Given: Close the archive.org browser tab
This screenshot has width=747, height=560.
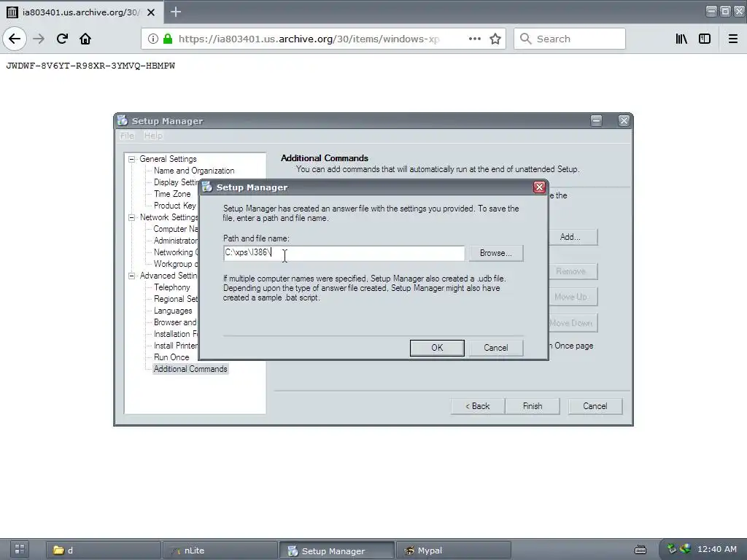Looking at the screenshot, I should (150, 12).
